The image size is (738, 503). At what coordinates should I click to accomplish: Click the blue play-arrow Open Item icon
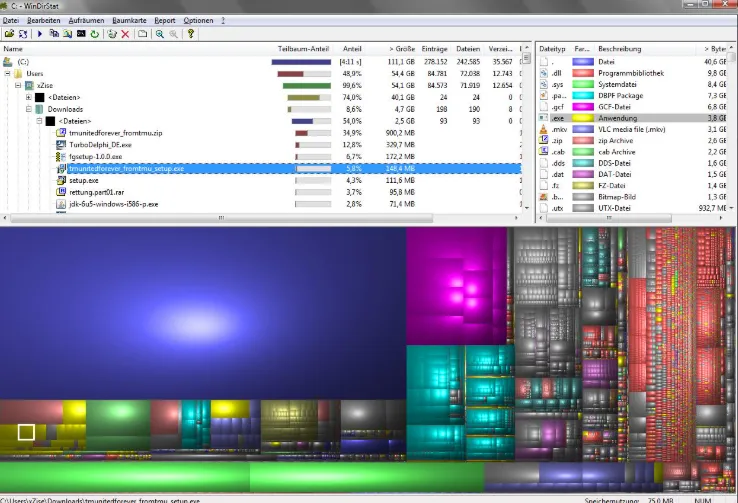tap(40, 34)
